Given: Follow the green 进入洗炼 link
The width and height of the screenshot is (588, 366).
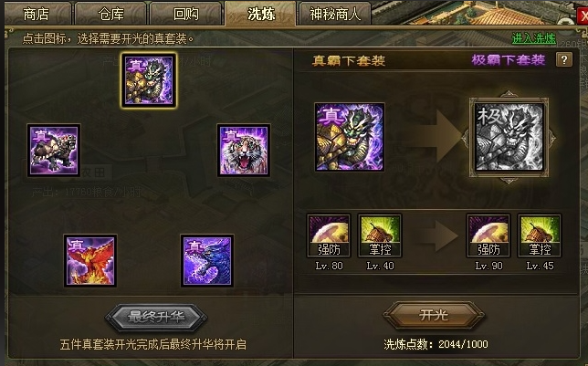Looking at the screenshot, I should click(x=533, y=38).
